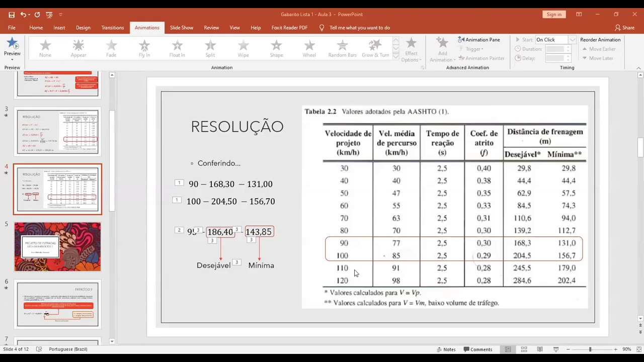Switch to the Home tab

[36, 28]
